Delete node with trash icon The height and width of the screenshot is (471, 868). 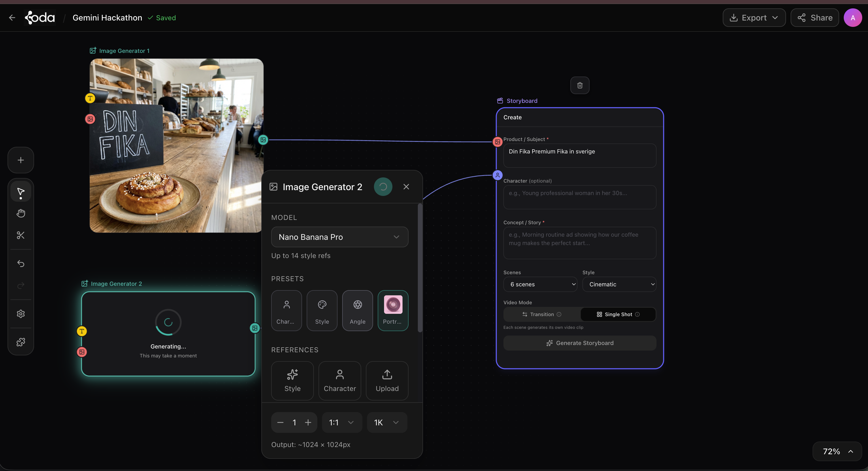pos(580,85)
